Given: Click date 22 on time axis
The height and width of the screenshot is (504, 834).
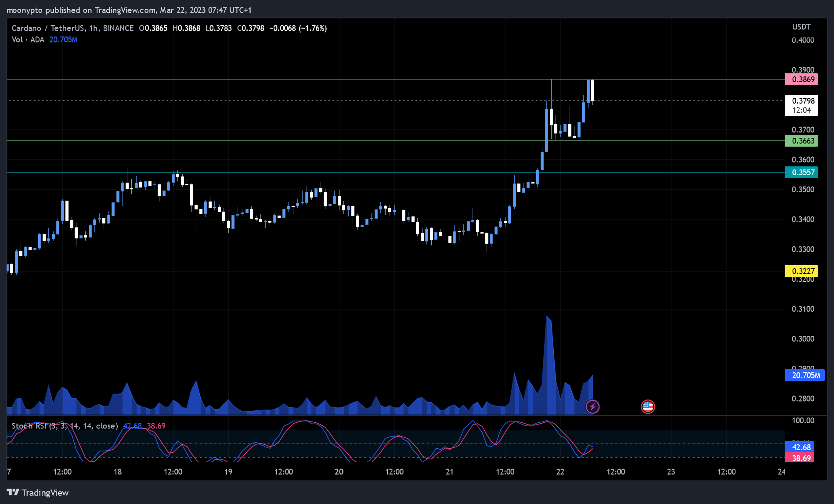Looking at the screenshot, I should click(x=560, y=472).
